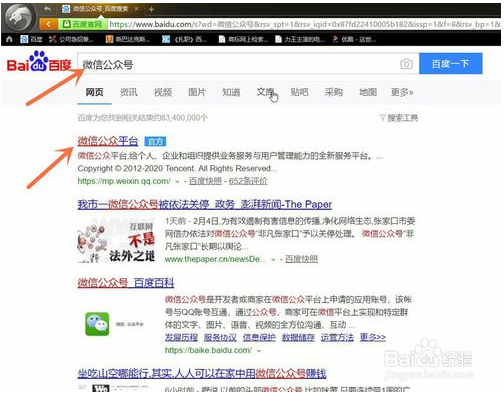Switch to the 知道 tab

coord(231,92)
